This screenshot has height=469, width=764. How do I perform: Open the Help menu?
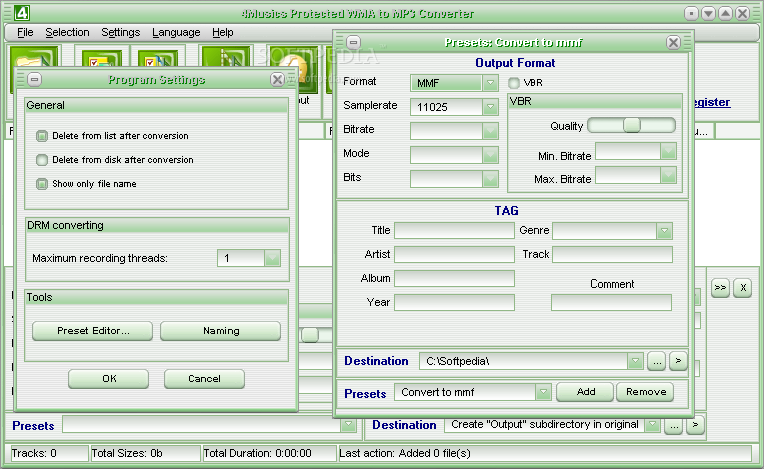[x=223, y=33]
